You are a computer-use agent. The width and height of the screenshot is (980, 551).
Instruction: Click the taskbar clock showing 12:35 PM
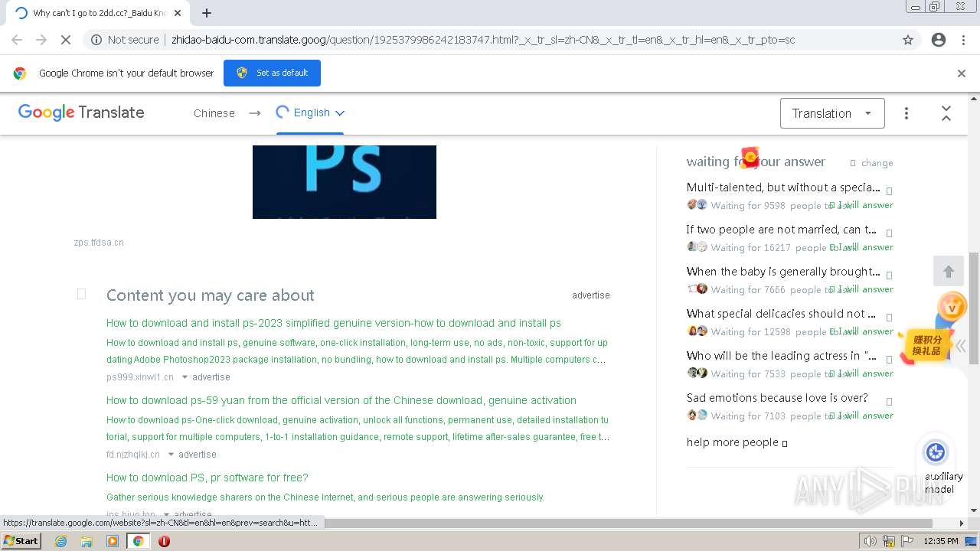click(x=941, y=541)
